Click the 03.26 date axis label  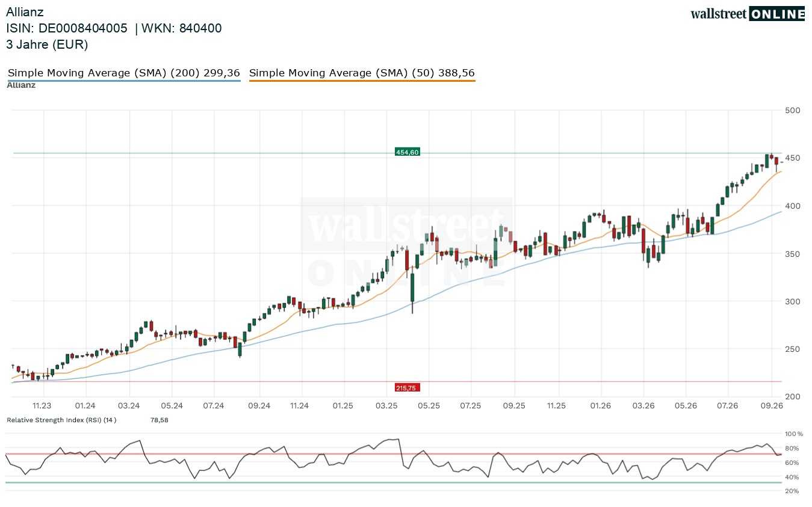point(643,406)
